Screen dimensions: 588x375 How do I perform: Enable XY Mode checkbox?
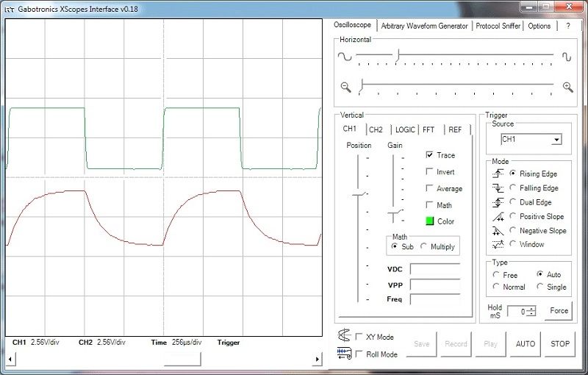pyautogui.click(x=359, y=336)
